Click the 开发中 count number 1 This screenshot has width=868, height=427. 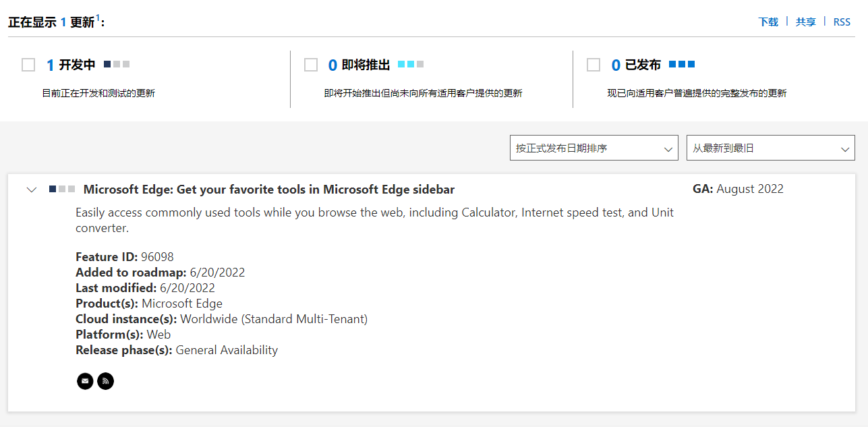pyautogui.click(x=50, y=65)
